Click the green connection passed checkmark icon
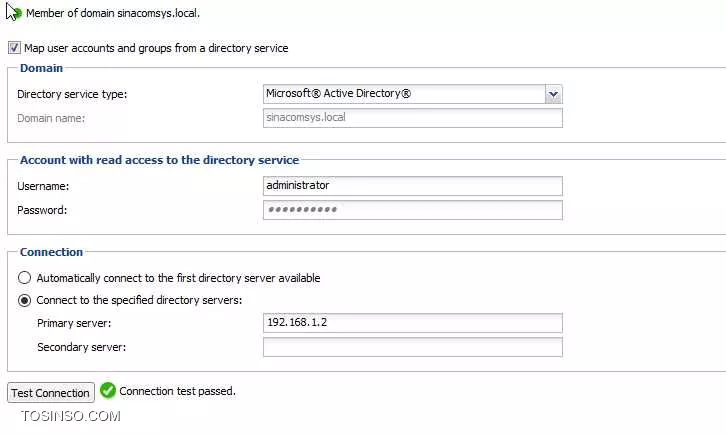The width and height of the screenshot is (726, 437). (x=108, y=391)
